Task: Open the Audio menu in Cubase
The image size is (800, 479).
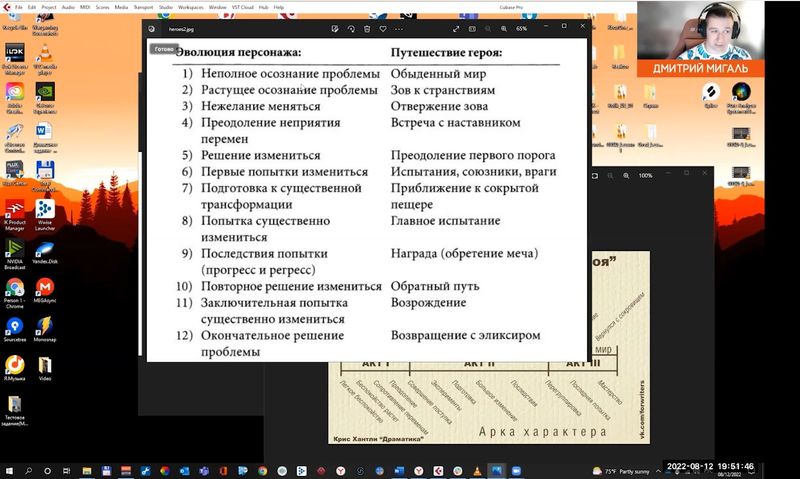Action: pyautogui.click(x=68, y=7)
